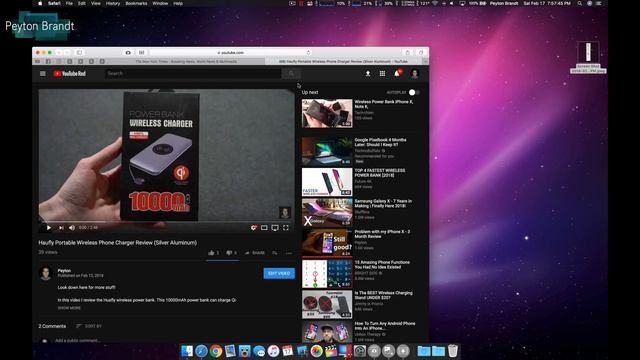This screenshot has width=640, height=360.
Task: Open the History menu
Action: 113,3
